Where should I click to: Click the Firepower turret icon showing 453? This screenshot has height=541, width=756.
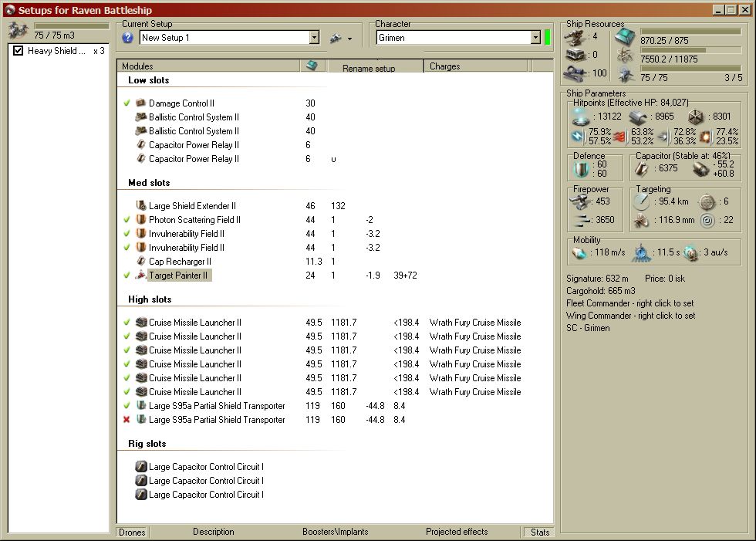580,201
